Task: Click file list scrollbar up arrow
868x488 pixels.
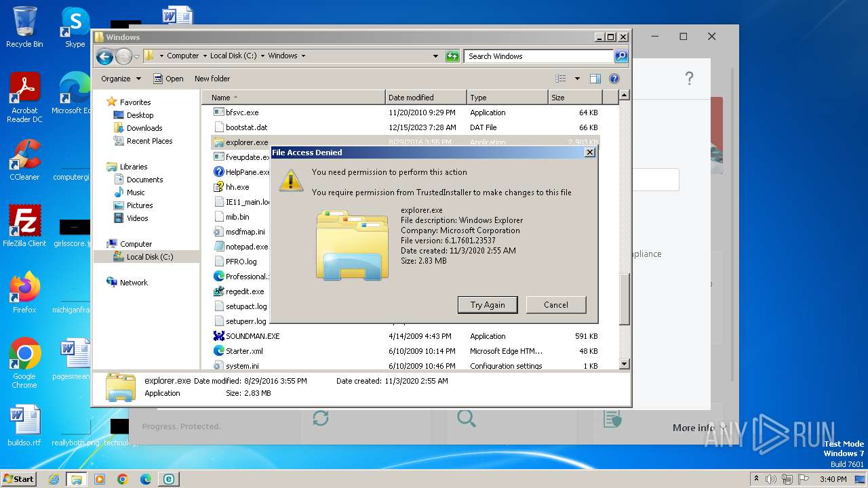Action: (x=625, y=96)
